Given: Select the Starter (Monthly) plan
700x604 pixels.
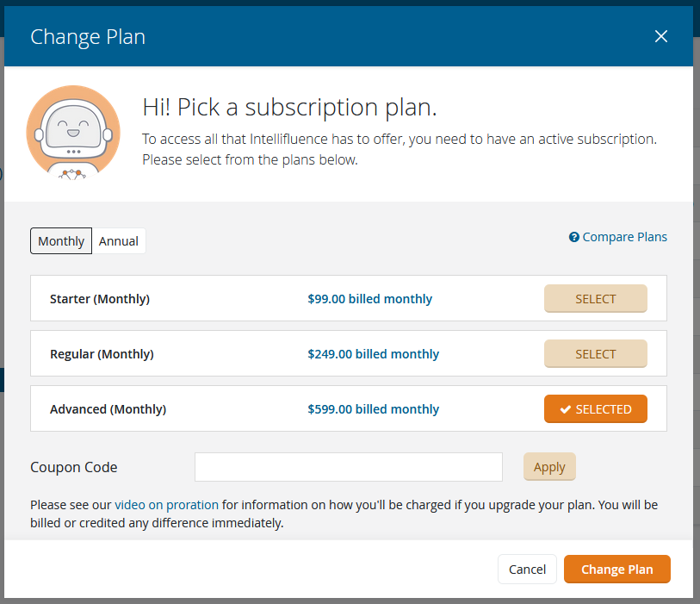Looking at the screenshot, I should pos(595,298).
